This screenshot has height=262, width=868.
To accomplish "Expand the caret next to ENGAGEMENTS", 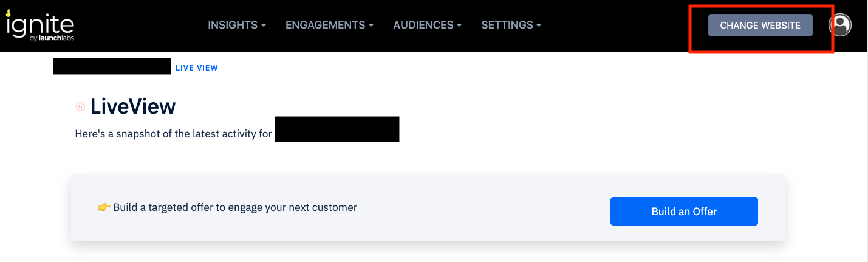I will point(371,26).
